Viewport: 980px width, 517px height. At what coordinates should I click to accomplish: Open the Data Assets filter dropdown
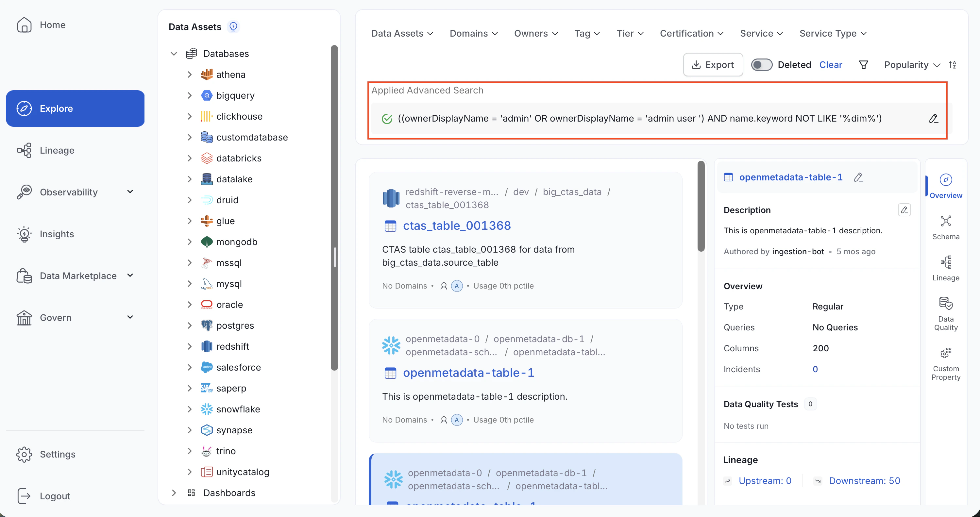click(x=402, y=33)
